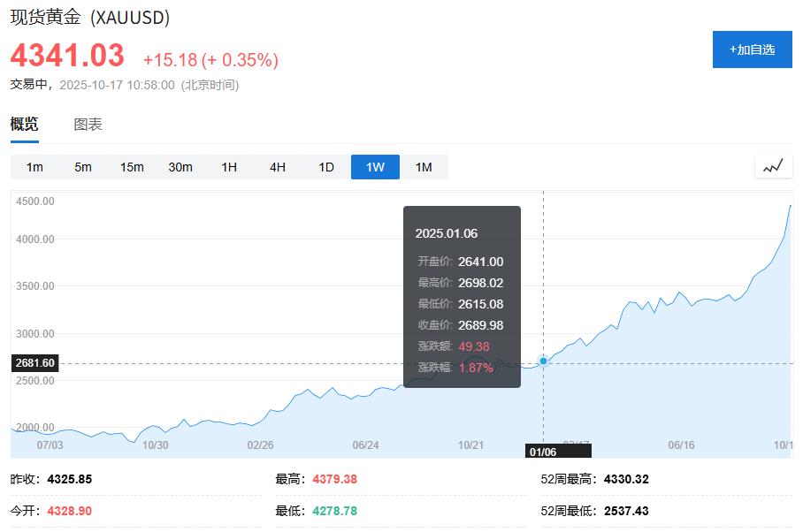The image size is (803, 532).
Task: Click the 4341.03 current price
Action: (x=67, y=56)
